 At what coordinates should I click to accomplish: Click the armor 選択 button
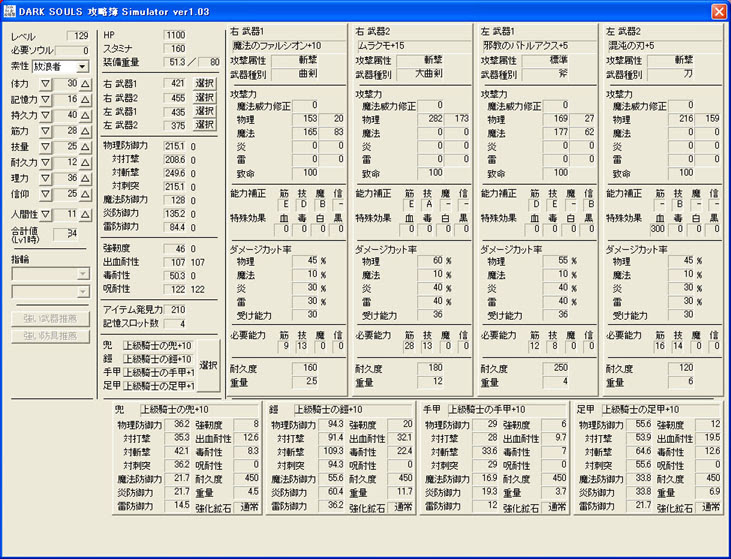point(208,366)
